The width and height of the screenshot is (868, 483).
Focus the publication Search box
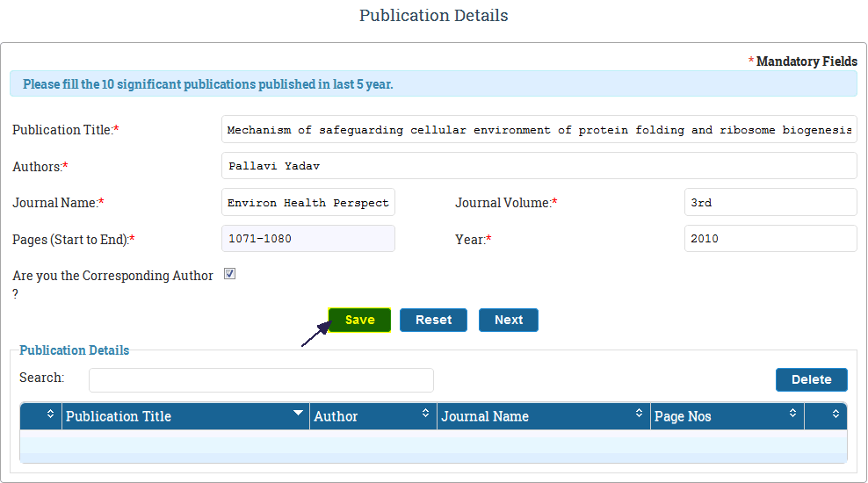(x=261, y=380)
